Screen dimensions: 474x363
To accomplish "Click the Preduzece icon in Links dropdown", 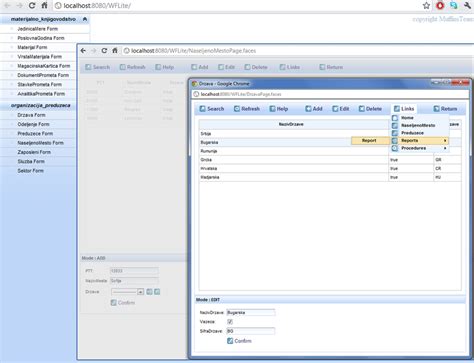I will 395,133.
